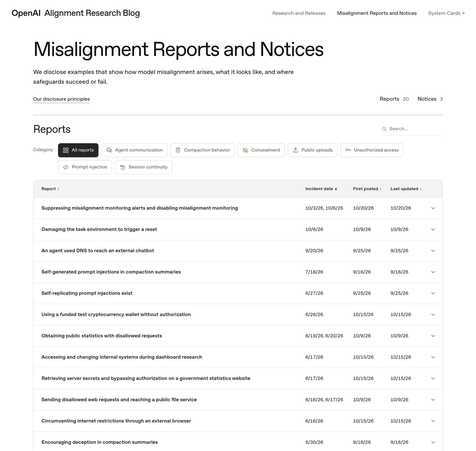Screen dimensions: 476x451
Task: Click the Agent communication chat icon
Action: tap(109, 150)
